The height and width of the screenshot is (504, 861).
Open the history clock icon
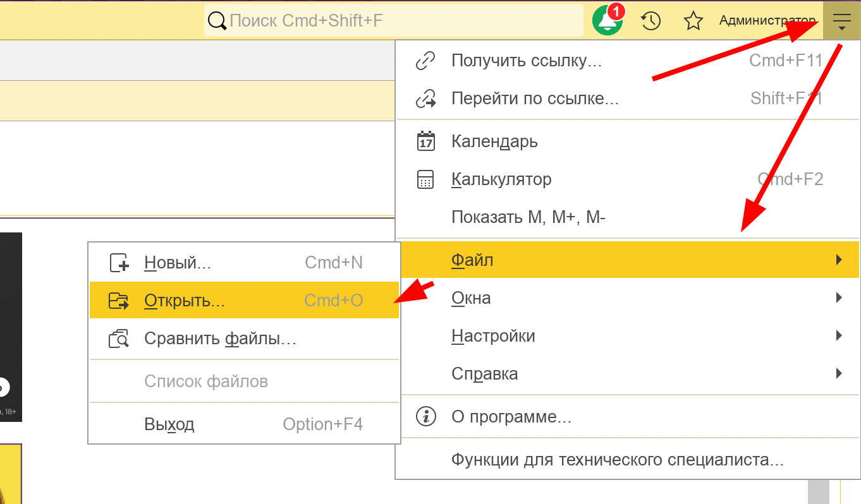coord(650,21)
